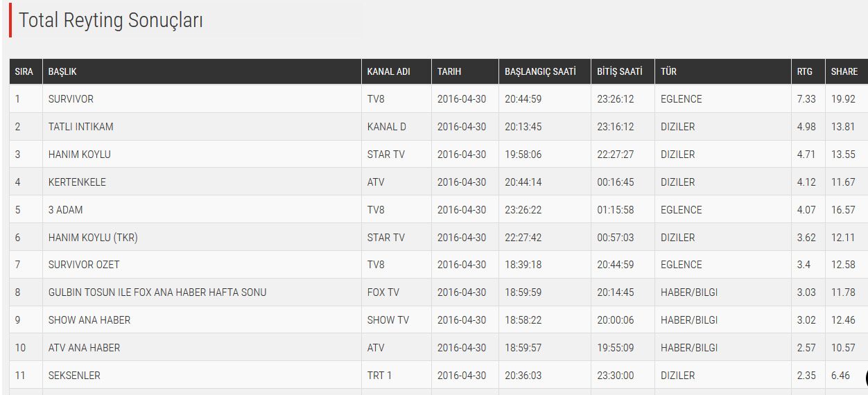Select the 3 ADAM title cell
Viewport: 868px width, 395px height.
tap(65, 209)
